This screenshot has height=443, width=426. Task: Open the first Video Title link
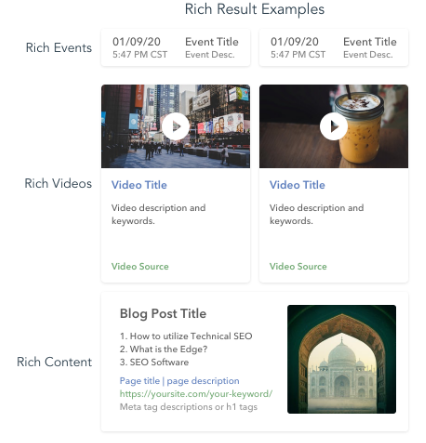(x=139, y=185)
